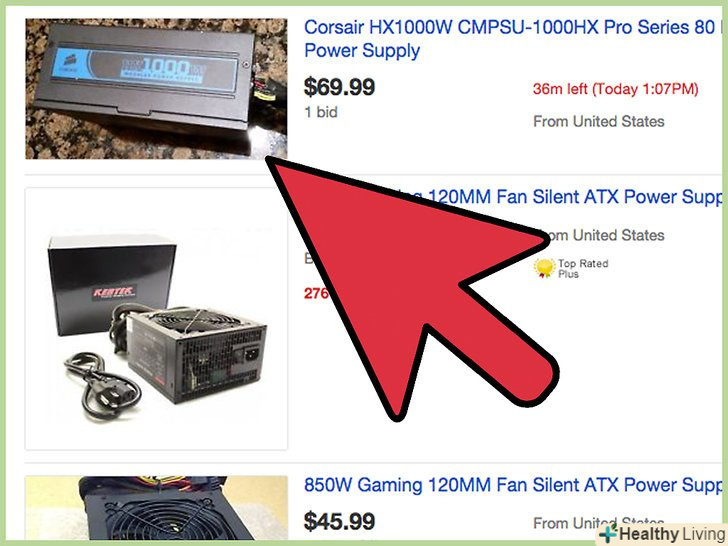Screen dimensions: 728x546
Task: Click 'From United States' under the Corsair listing
Action: 598,122
